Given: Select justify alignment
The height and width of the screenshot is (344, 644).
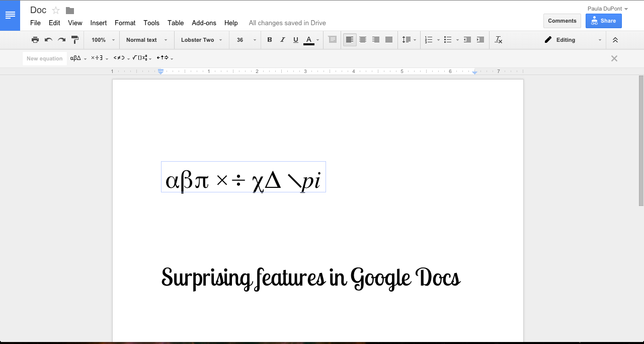Looking at the screenshot, I should (389, 40).
